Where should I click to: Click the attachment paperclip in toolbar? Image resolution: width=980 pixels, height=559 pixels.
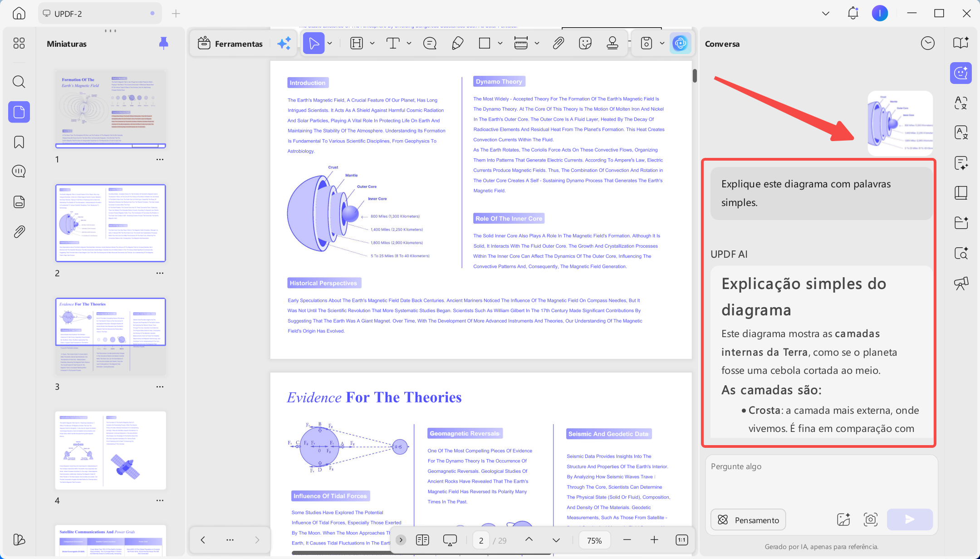coord(558,44)
